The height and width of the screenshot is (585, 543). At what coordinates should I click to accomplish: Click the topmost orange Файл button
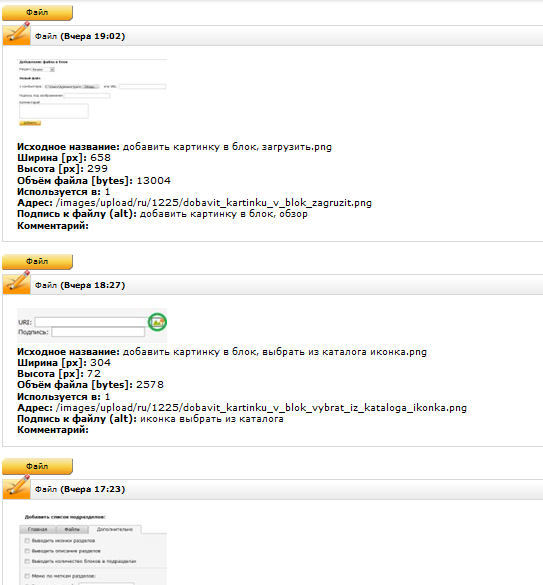[37, 13]
